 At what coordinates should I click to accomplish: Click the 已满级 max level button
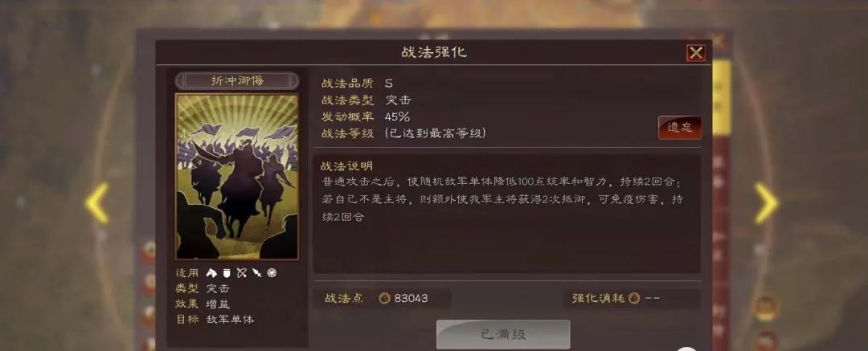tap(503, 334)
